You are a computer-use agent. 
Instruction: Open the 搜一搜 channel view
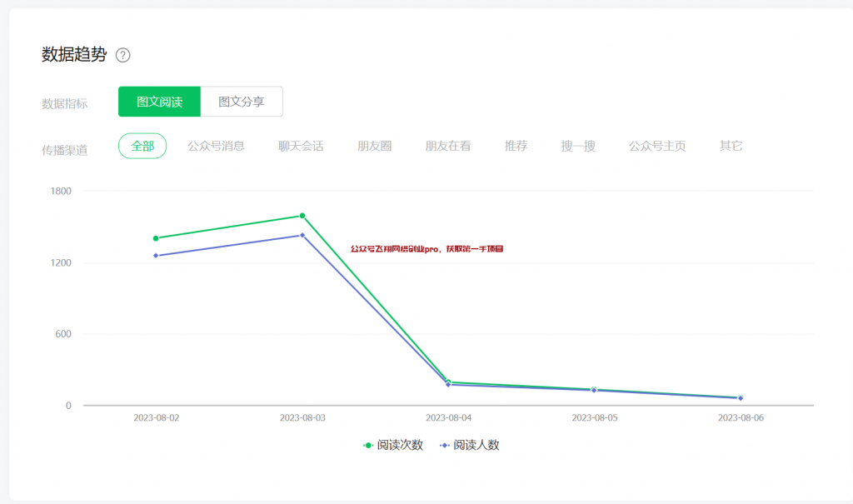coord(578,145)
